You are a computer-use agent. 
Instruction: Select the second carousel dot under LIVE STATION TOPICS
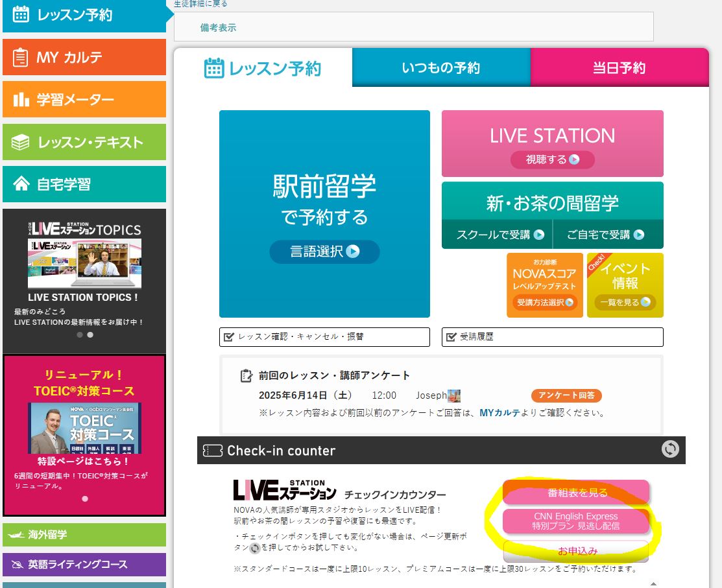click(x=90, y=335)
